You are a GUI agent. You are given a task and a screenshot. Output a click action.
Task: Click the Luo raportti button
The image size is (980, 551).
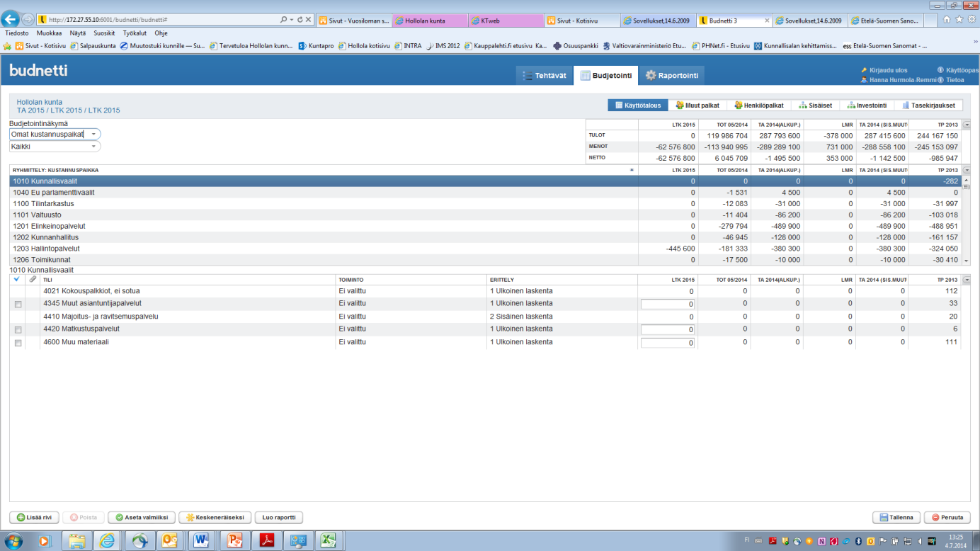pyautogui.click(x=279, y=518)
